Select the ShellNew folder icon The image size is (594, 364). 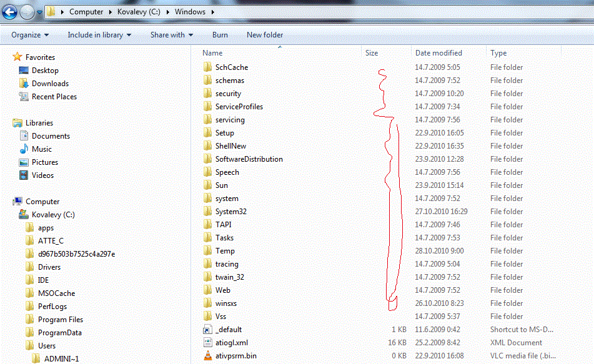207,146
